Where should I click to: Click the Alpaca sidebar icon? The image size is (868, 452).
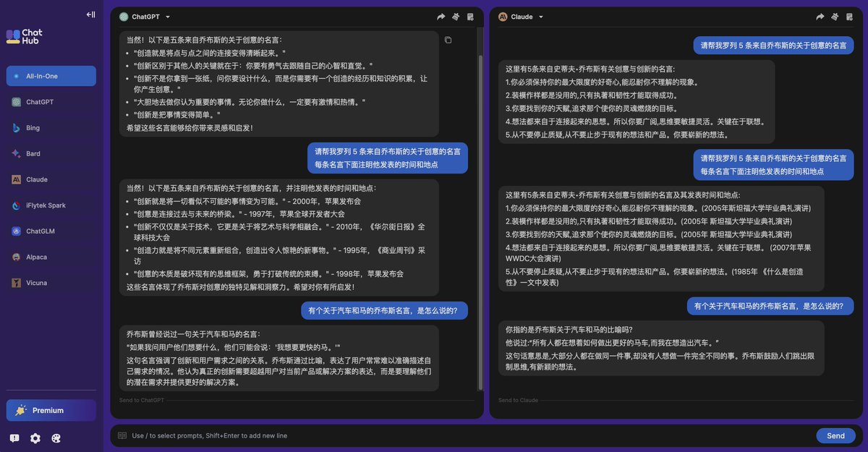point(16,257)
